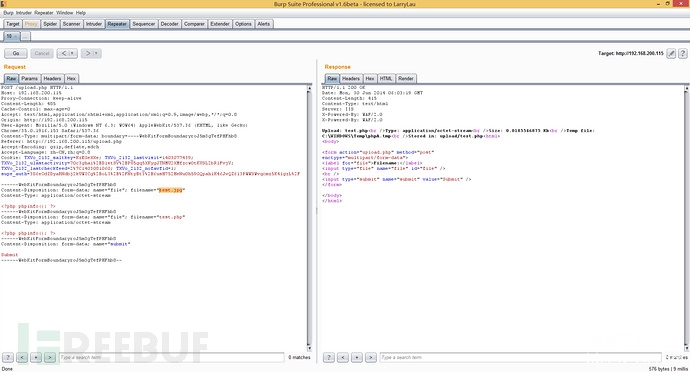Show Response Raw view
690x372 pixels.
point(332,79)
